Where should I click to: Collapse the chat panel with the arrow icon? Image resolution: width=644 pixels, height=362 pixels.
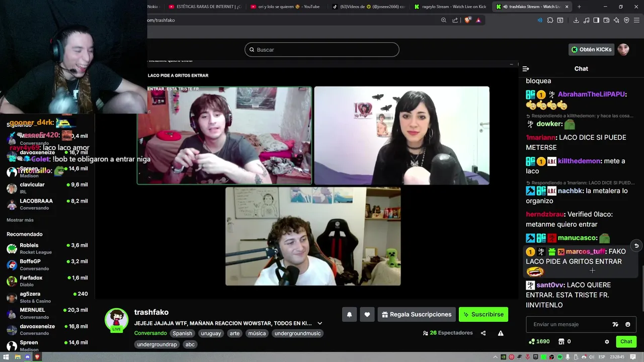[526, 69]
